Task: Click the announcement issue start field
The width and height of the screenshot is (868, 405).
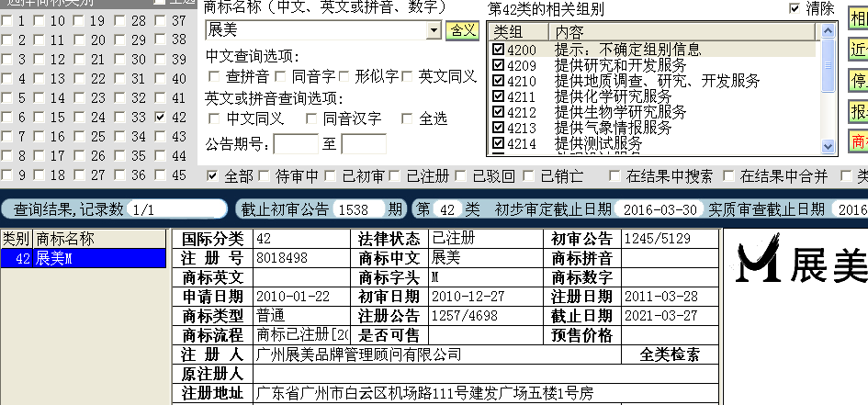Action: point(296,144)
